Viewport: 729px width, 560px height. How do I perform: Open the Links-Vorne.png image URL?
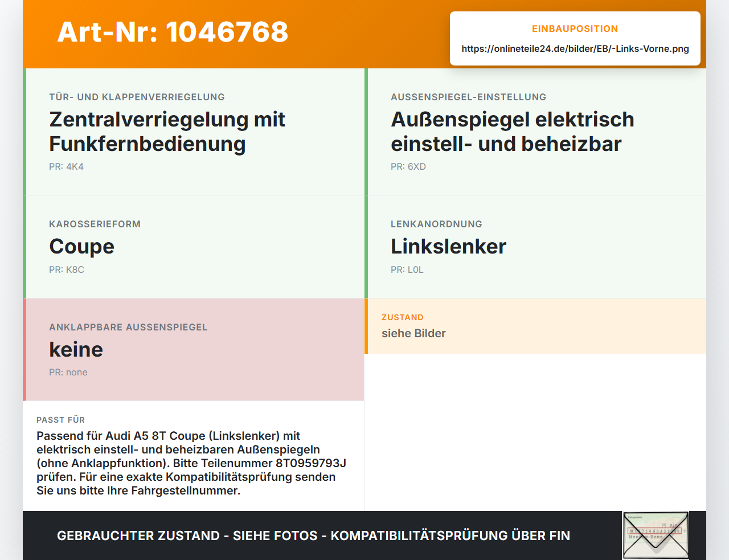pos(575,49)
